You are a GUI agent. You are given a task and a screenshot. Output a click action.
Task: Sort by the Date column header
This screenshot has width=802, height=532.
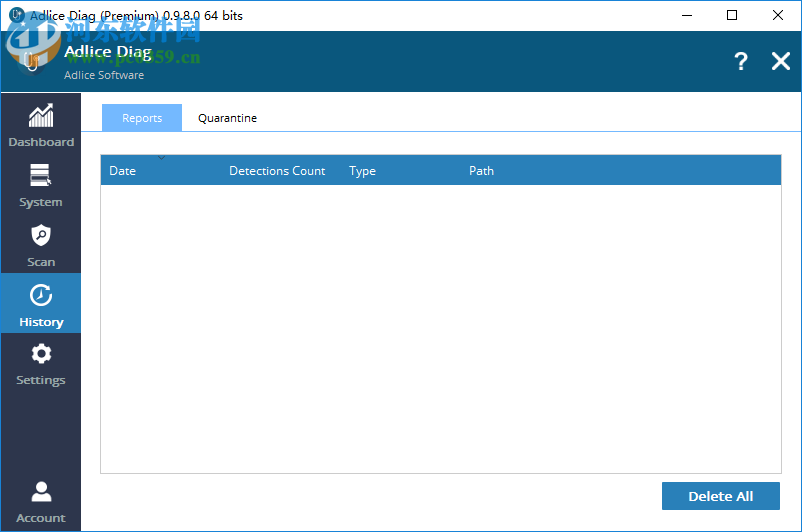(161, 170)
